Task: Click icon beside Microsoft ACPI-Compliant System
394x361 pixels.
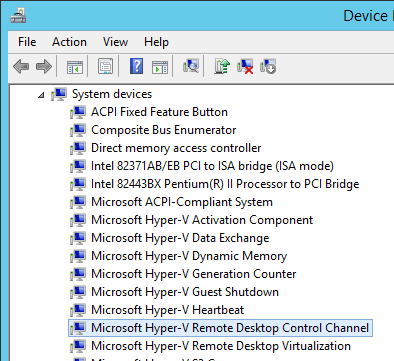Action: [x=78, y=202]
